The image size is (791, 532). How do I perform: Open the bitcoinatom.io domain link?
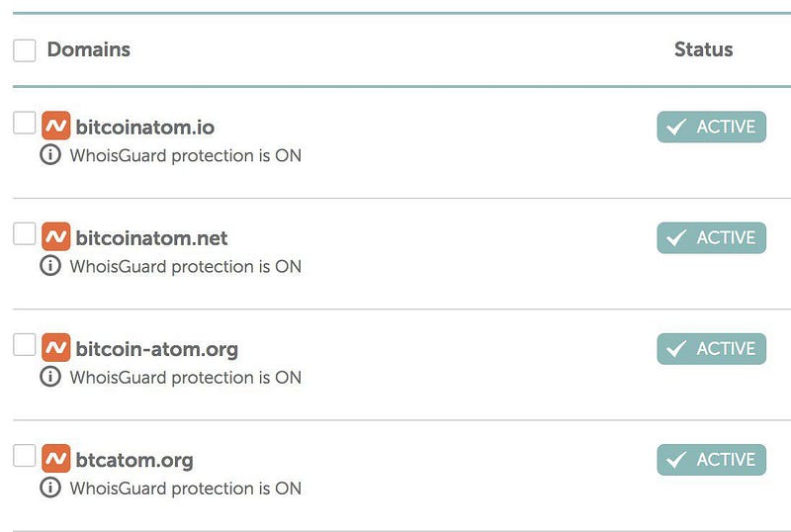145,128
